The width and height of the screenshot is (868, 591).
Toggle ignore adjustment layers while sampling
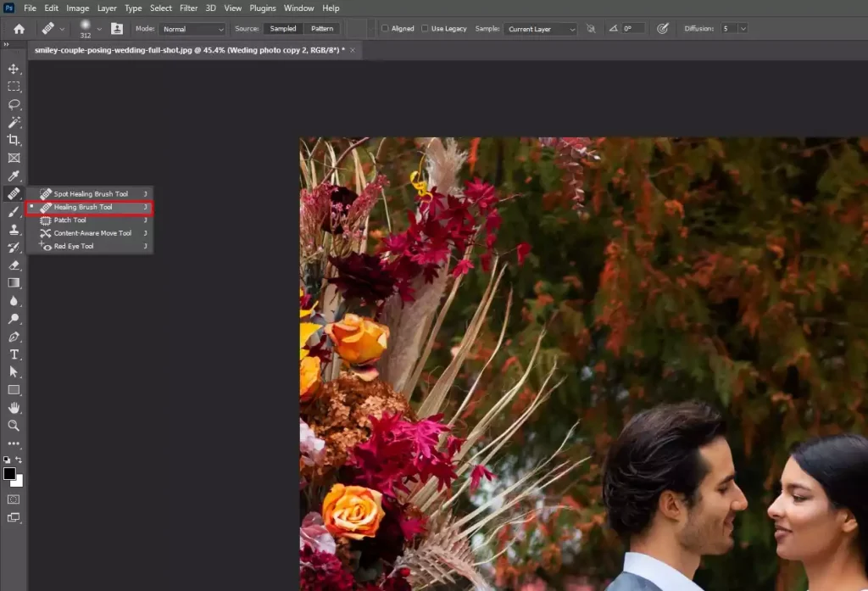(x=592, y=28)
